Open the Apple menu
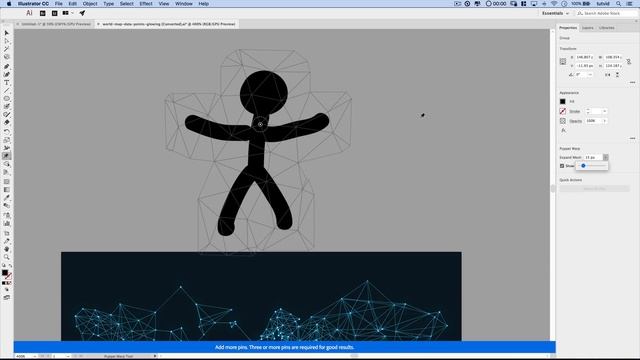The image size is (640, 360). click(9, 4)
